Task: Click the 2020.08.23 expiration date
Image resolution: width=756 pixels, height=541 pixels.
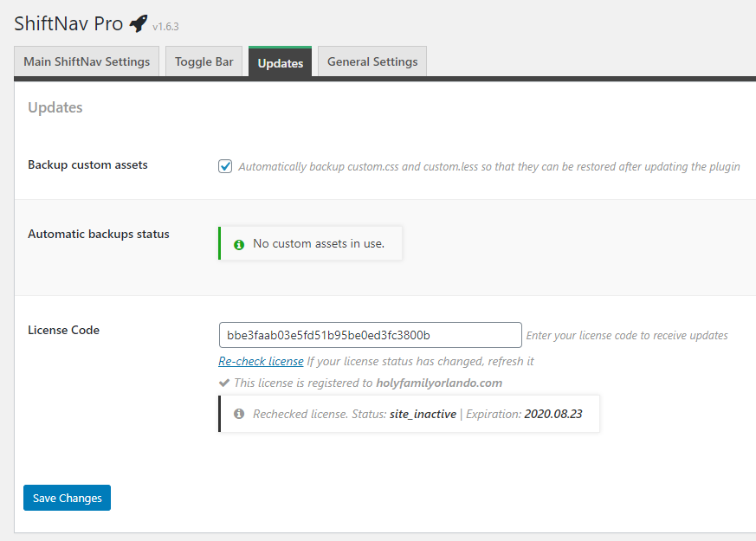Action: pos(552,415)
